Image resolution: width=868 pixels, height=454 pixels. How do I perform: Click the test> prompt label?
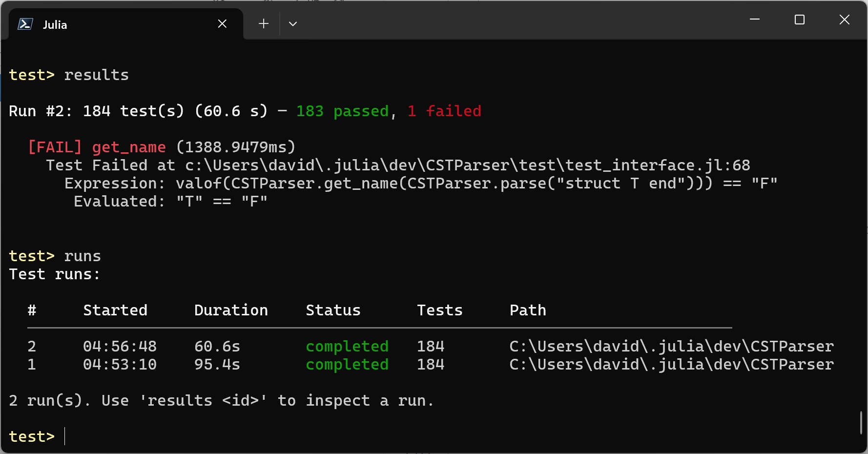pos(31,436)
